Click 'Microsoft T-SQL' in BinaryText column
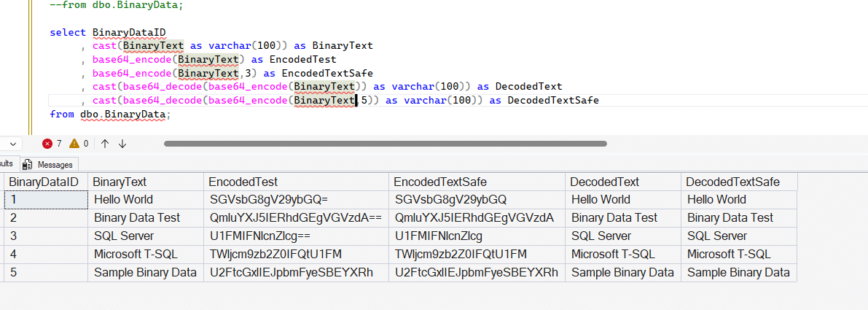 [x=146, y=255]
